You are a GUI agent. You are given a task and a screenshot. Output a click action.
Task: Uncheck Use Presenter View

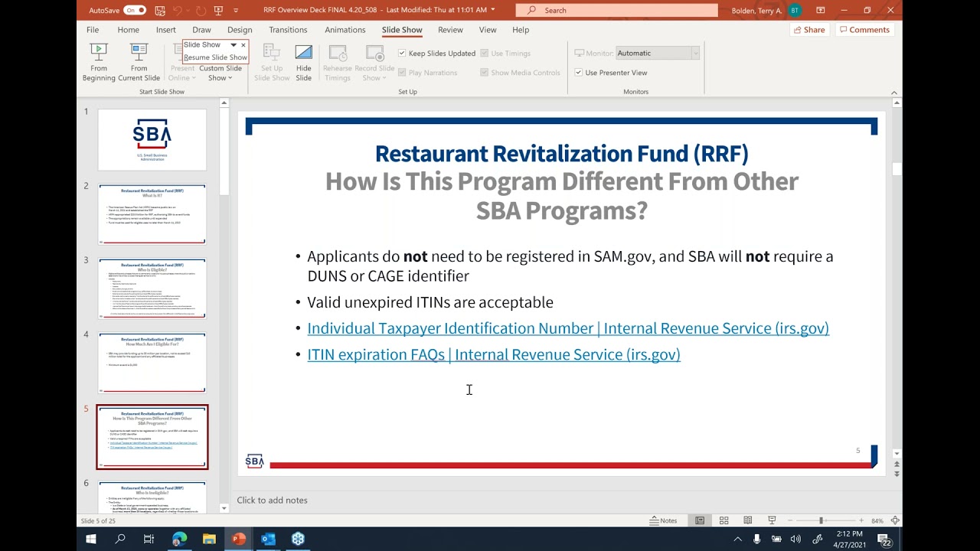[579, 73]
